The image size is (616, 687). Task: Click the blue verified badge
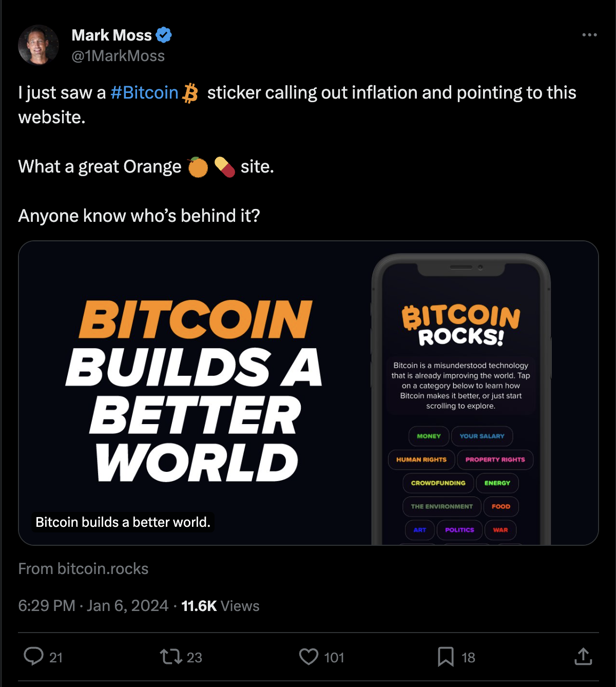click(164, 35)
